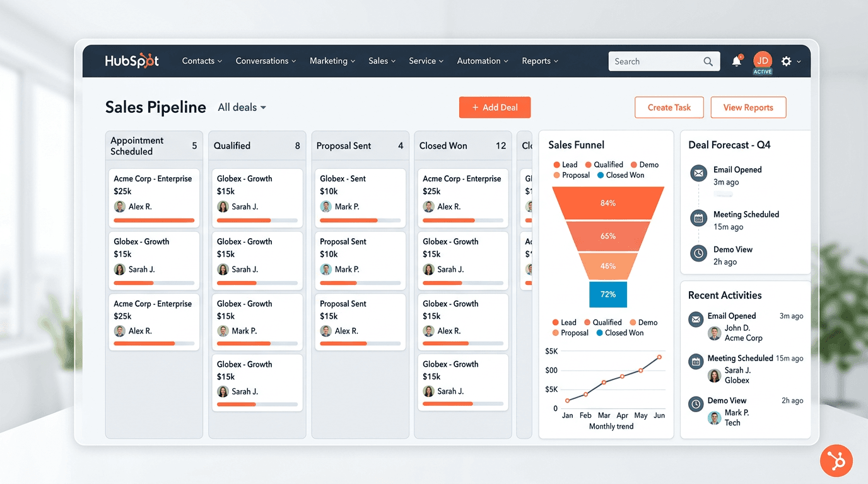Click the "Deal Forecast - Q4" heading
The width and height of the screenshot is (868, 484).
coord(729,145)
